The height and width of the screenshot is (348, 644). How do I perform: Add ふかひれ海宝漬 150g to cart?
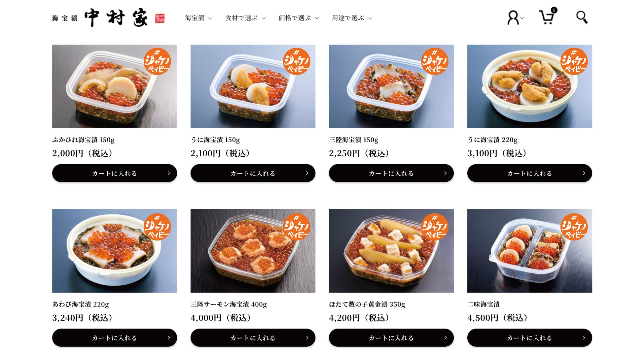[115, 173]
